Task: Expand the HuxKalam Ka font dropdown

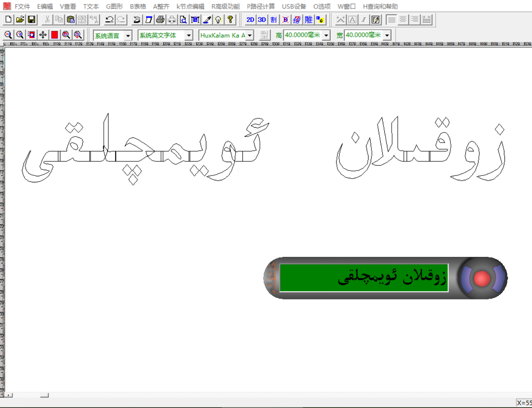Action: [250, 36]
